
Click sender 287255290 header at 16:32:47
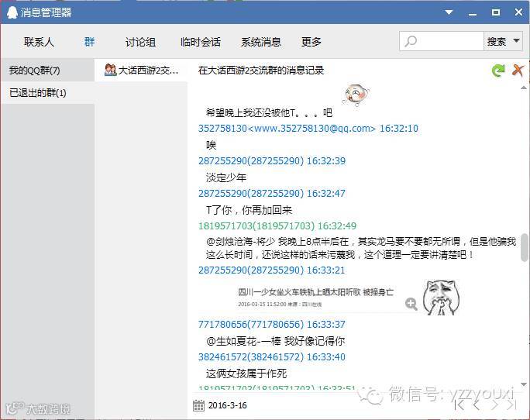(272, 194)
